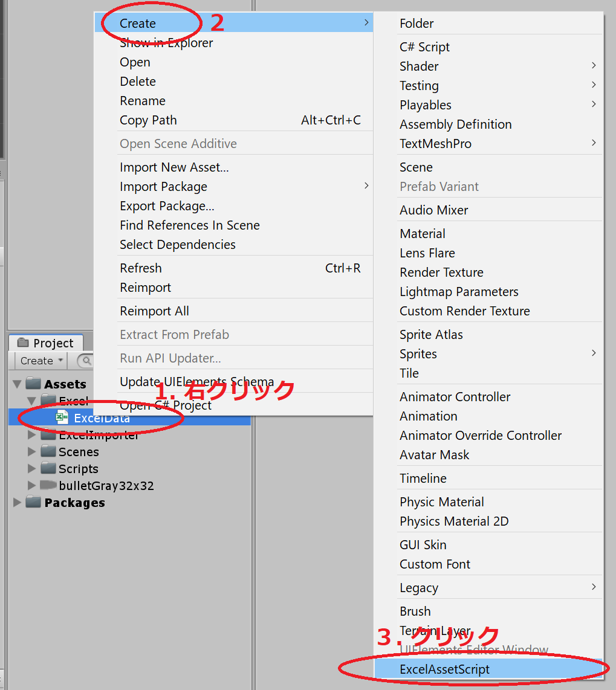
Task: Create an Audio Mixer
Action: [x=488, y=210]
